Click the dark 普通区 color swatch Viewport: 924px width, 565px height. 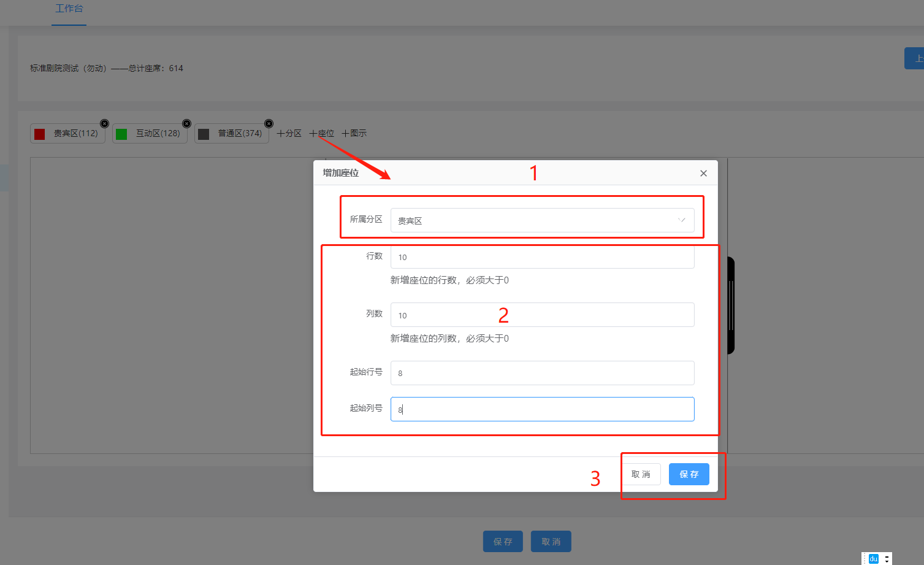204,134
